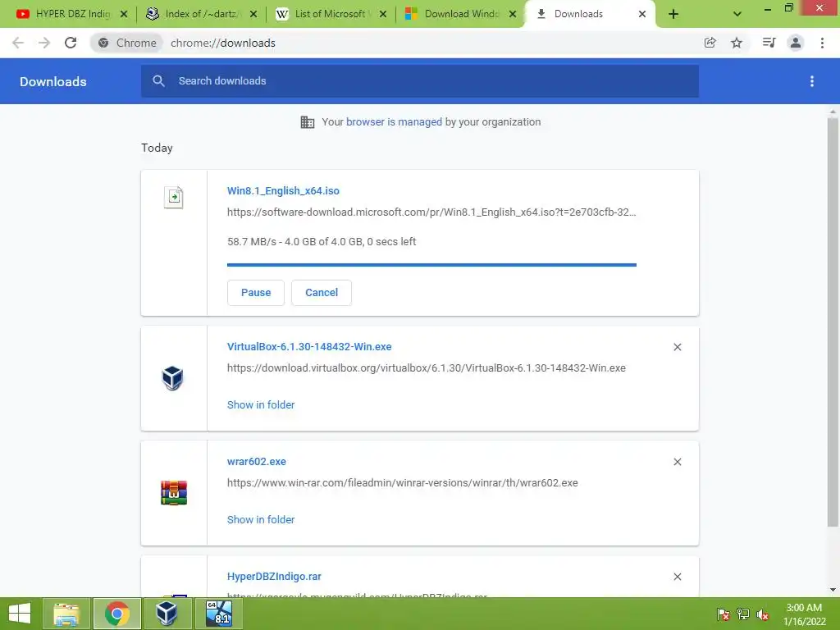The width and height of the screenshot is (840, 630).
Task: Click the downloads page vertical scrollbar
Action: point(833,322)
